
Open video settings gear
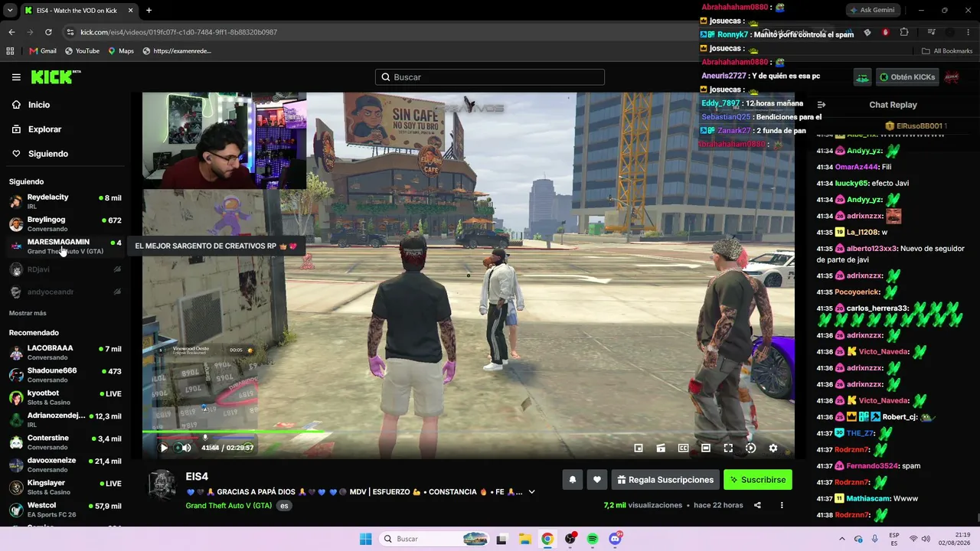[773, 448]
